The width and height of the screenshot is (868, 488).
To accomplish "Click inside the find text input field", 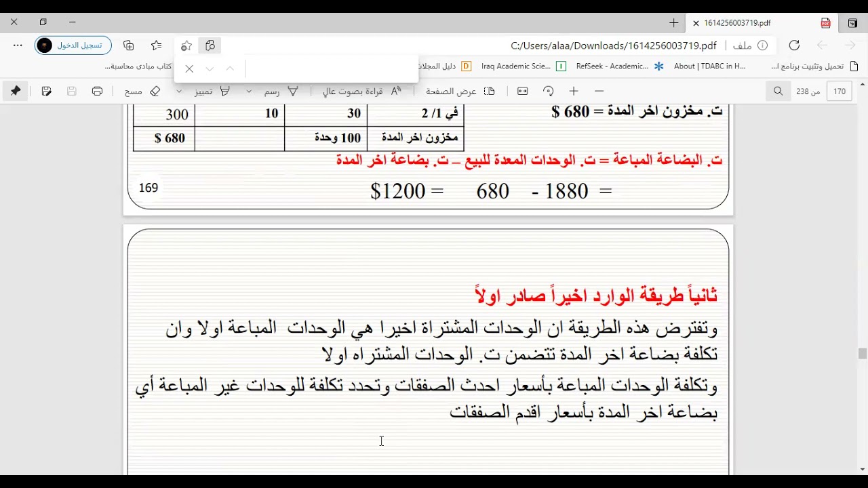I will [x=331, y=68].
